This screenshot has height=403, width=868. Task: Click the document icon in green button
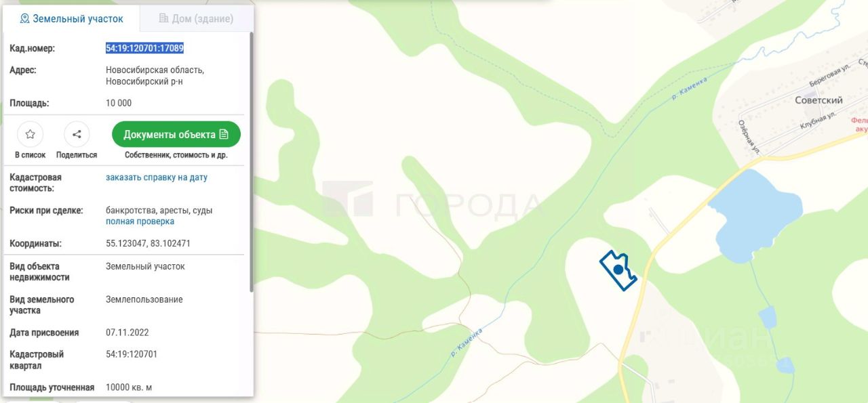[x=224, y=134]
